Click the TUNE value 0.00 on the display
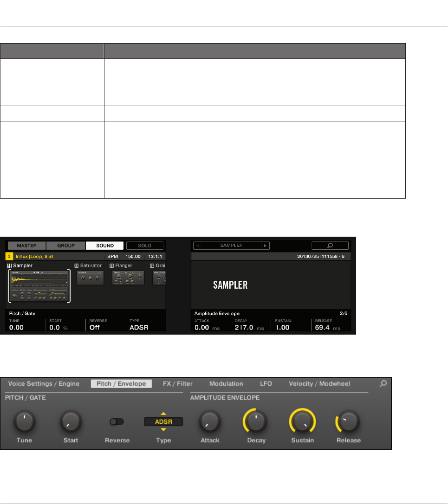448x504 pixels. click(x=16, y=328)
